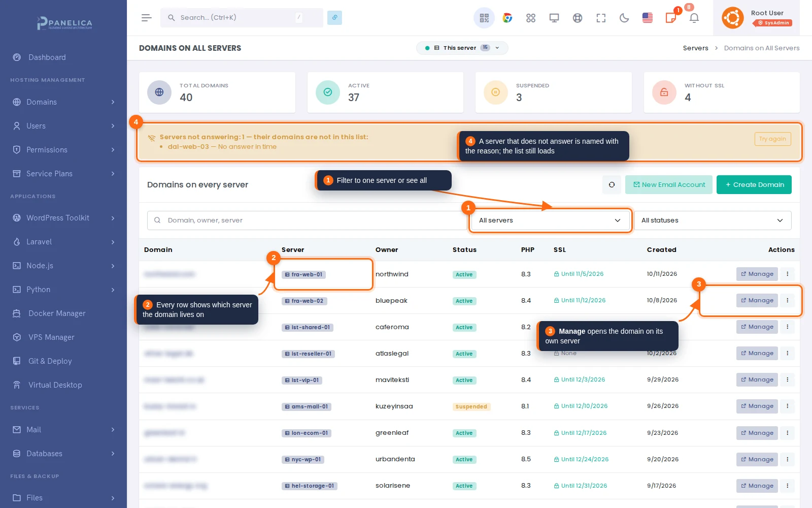Click the Panelica logo
This screenshot has height=508, width=812.
[64, 23]
